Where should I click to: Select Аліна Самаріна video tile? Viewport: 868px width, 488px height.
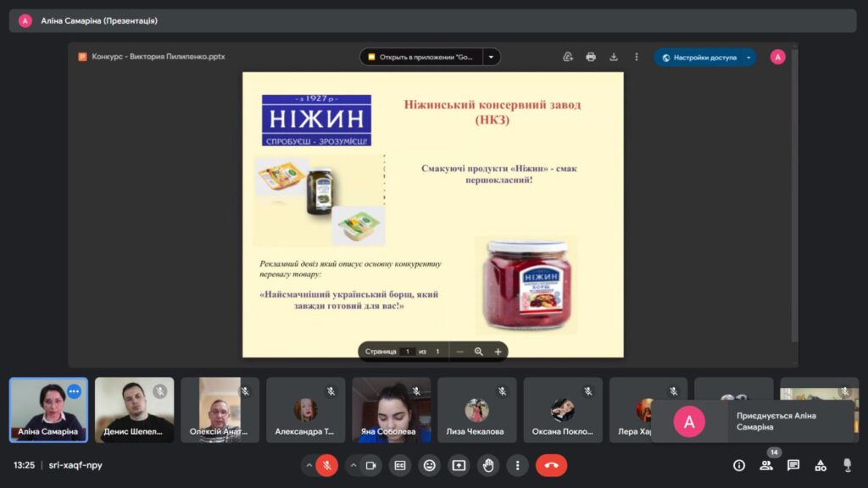(x=48, y=410)
